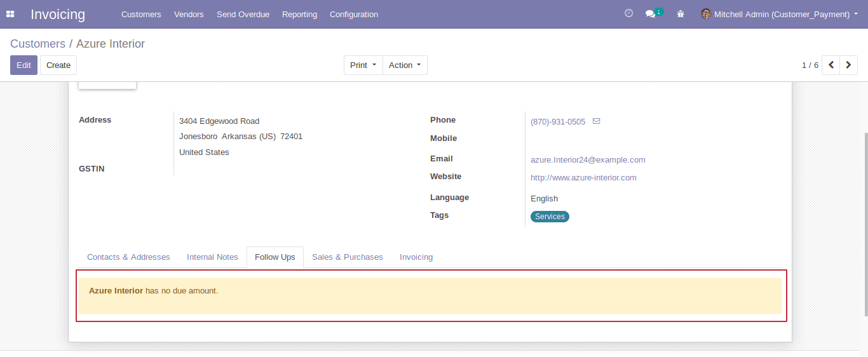Open the apps grid menu icon
868x357 pixels.
(10, 14)
